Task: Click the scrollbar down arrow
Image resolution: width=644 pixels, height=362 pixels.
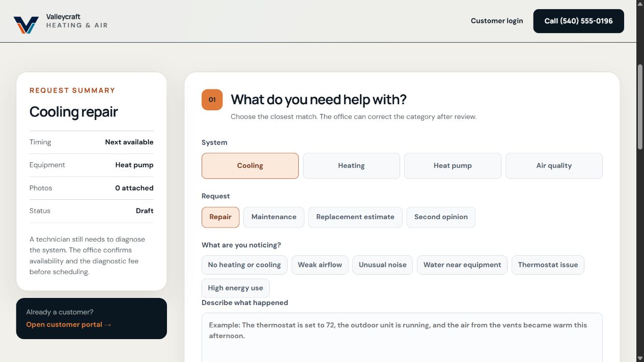Action: 640,358
